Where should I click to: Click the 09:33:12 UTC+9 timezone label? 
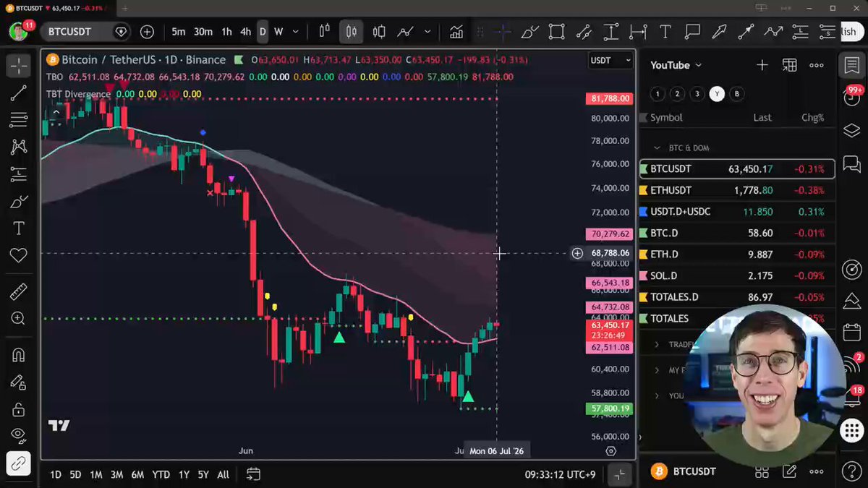click(560, 475)
